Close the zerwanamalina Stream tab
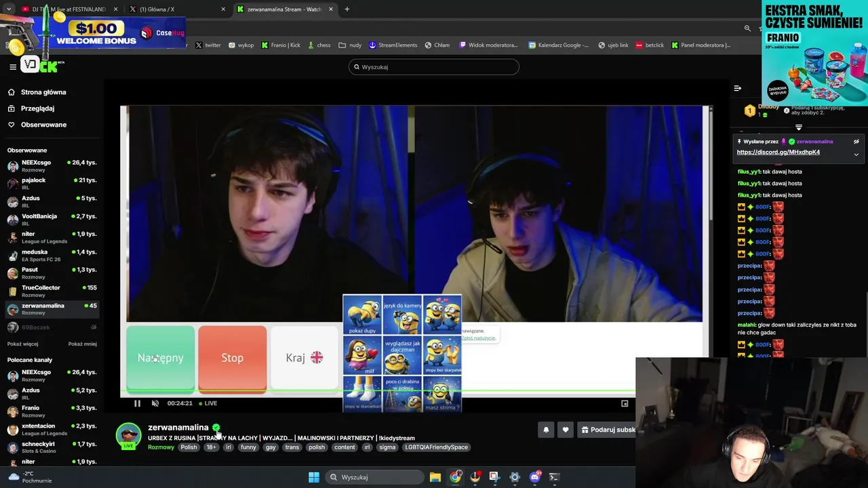Image resolution: width=868 pixels, height=488 pixels. tap(331, 9)
